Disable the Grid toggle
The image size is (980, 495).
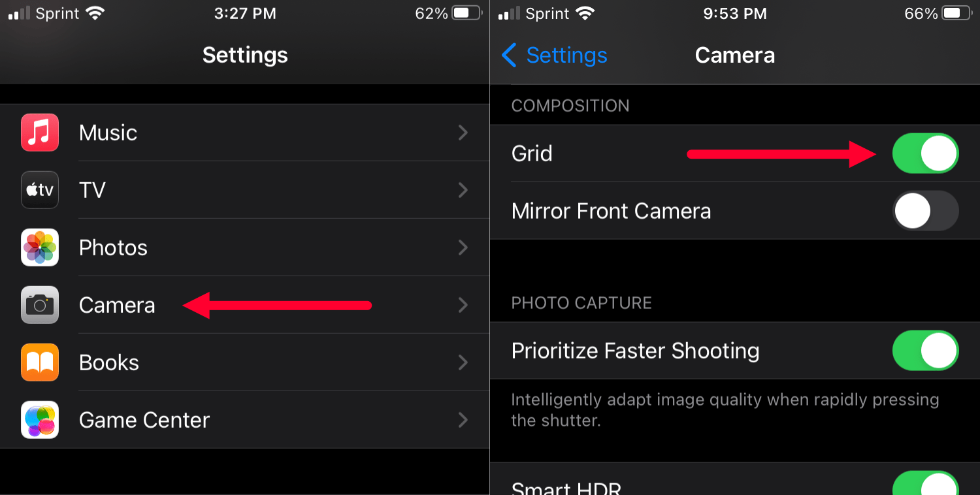[x=926, y=153]
